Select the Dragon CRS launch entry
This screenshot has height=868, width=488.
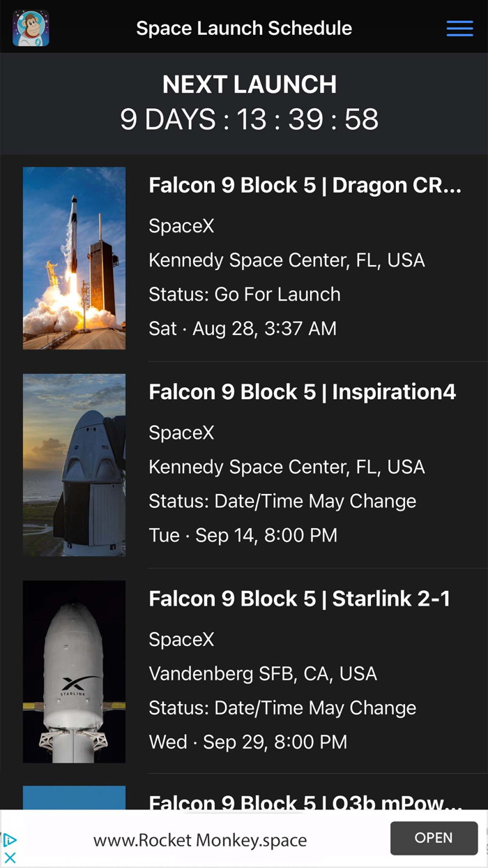[305, 185]
